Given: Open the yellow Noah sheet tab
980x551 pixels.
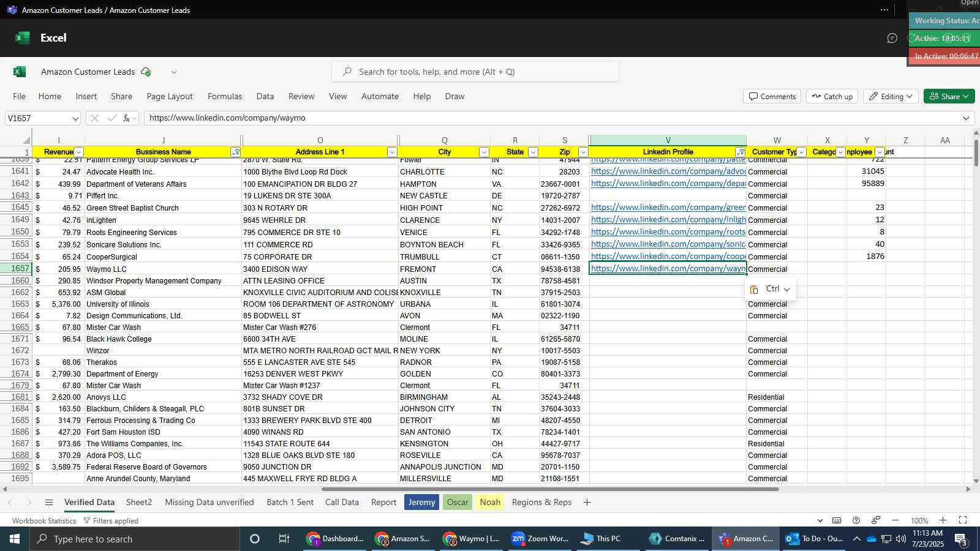Looking at the screenshot, I should [x=490, y=503].
